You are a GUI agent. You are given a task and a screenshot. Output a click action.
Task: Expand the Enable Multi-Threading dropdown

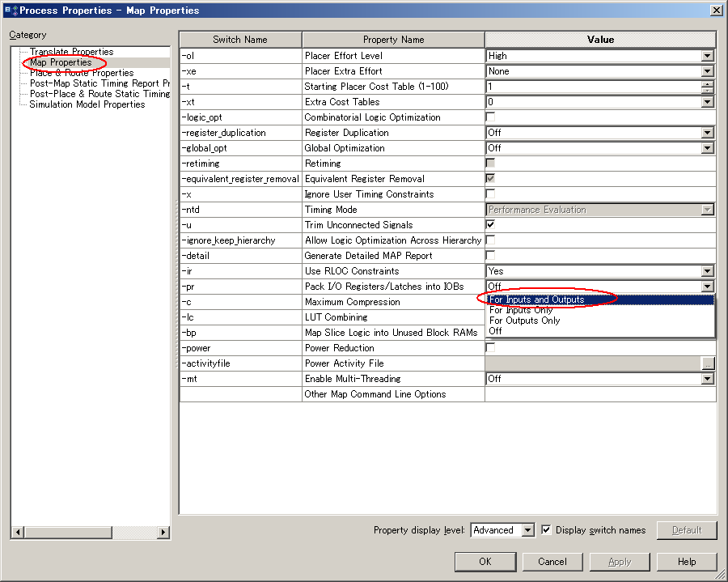point(708,379)
